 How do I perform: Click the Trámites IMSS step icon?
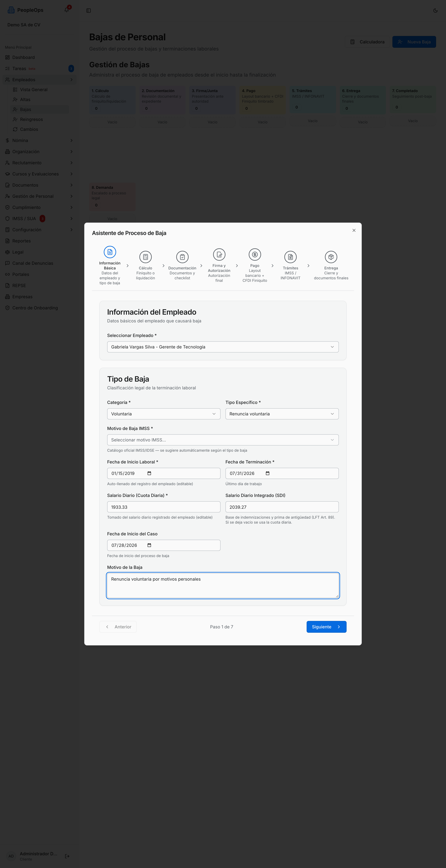[291, 257]
